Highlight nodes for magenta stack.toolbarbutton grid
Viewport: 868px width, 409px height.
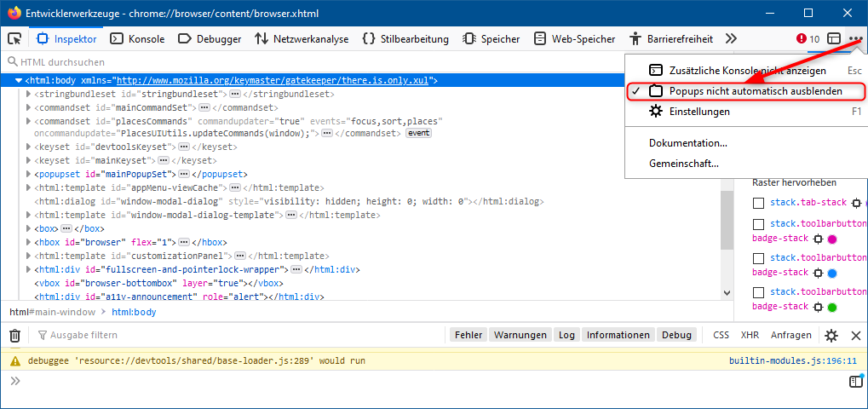click(x=819, y=239)
